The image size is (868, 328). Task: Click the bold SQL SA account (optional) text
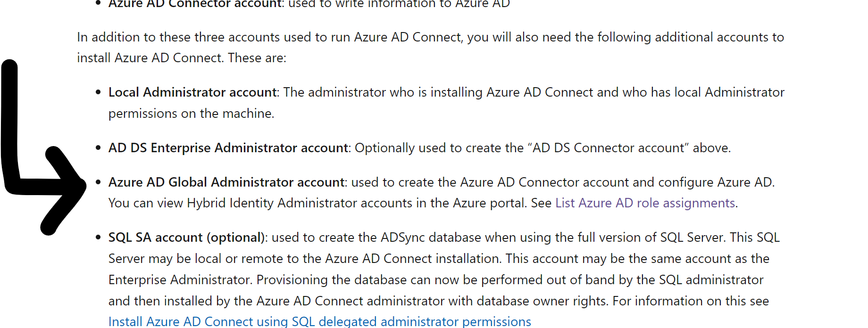pyautogui.click(x=186, y=238)
